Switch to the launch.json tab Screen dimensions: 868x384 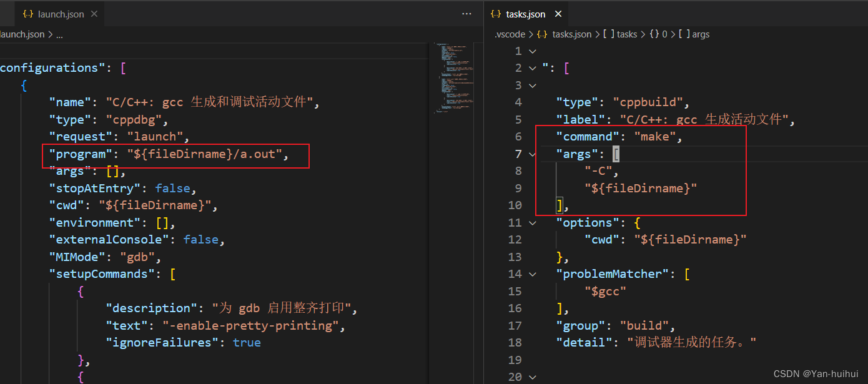pyautogui.click(x=59, y=12)
